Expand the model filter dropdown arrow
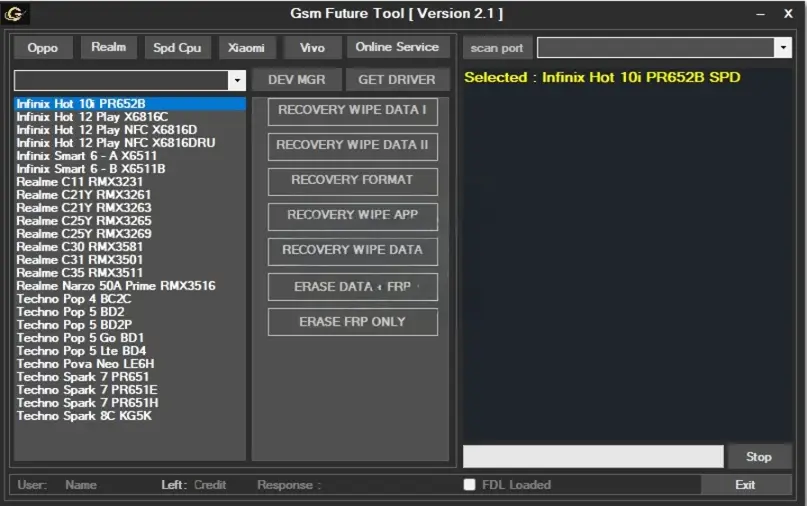This screenshot has height=506, width=807. 237,80
